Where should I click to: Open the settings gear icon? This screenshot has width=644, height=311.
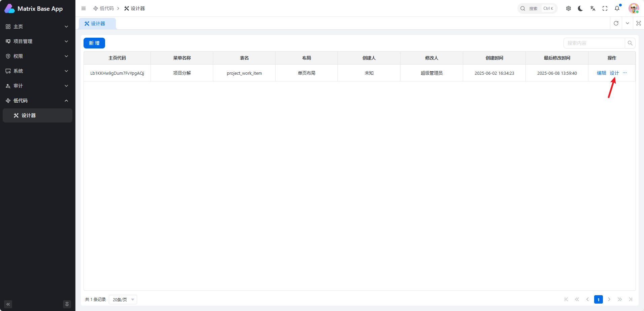[x=569, y=8]
